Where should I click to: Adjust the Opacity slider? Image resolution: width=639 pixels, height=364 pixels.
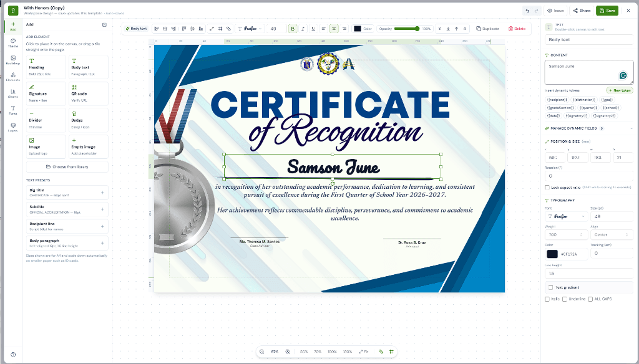[406, 29]
